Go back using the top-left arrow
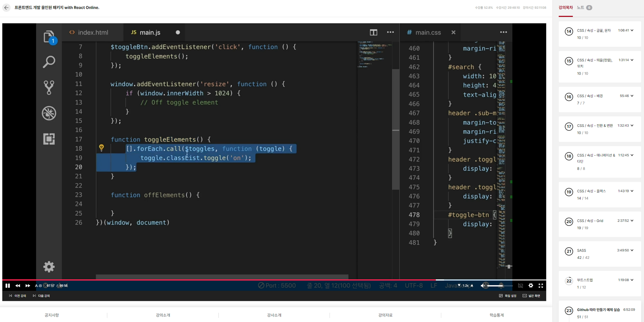The height and width of the screenshot is (322, 644). (6, 8)
